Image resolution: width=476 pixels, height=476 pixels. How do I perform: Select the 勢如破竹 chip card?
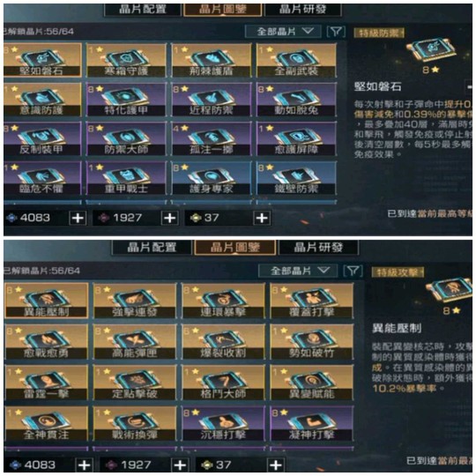pyautogui.click(x=312, y=341)
